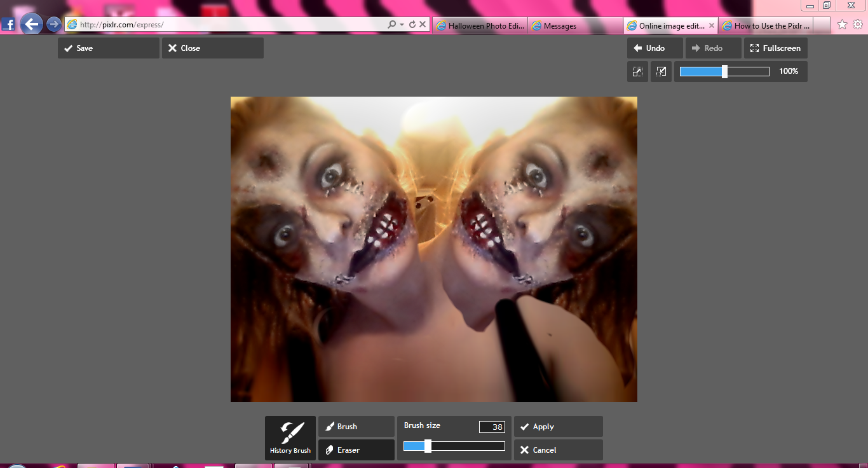The height and width of the screenshot is (468, 868).
Task: Apply the history brush changes
Action: tap(559, 427)
